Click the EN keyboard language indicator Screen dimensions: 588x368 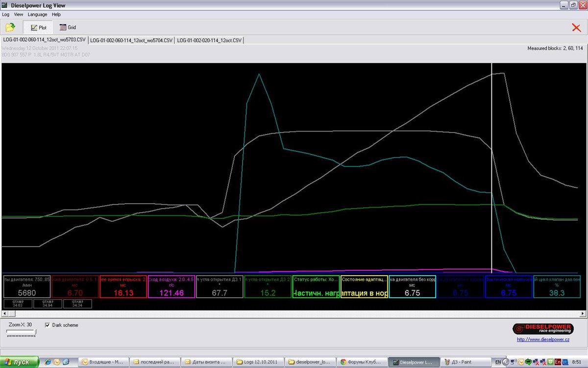pyautogui.click(x=499, y=362)
